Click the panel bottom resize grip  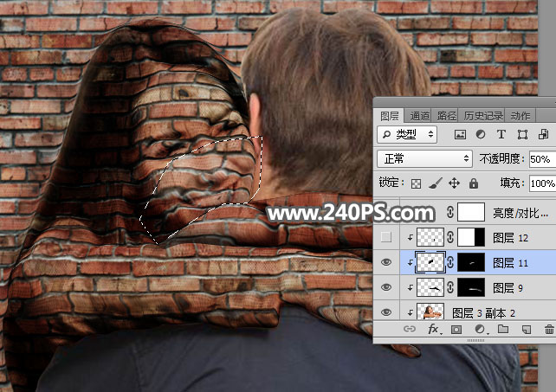tap(475, 340)
